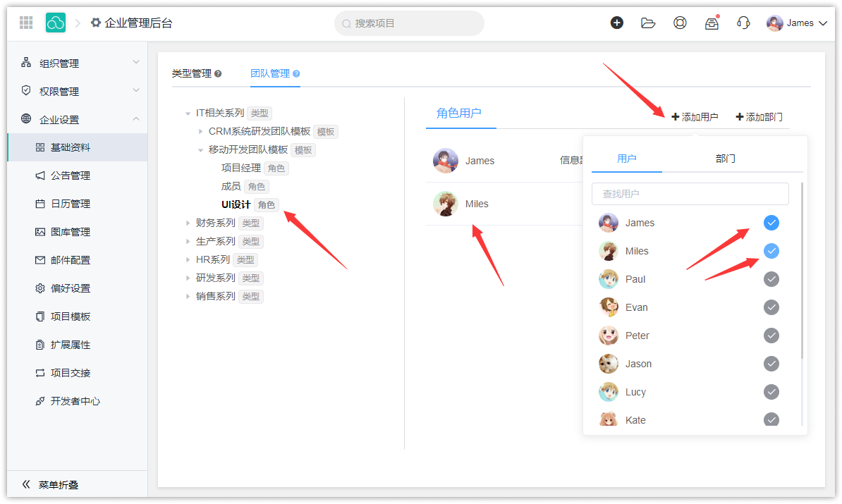Click the green cloud logo icon

pyautogui.click(x=56, y=23)
